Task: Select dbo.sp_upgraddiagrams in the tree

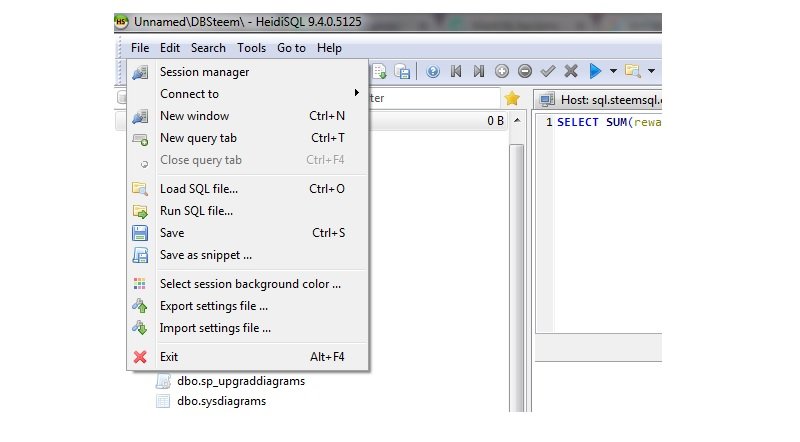Action: click(x=241, y=381)
